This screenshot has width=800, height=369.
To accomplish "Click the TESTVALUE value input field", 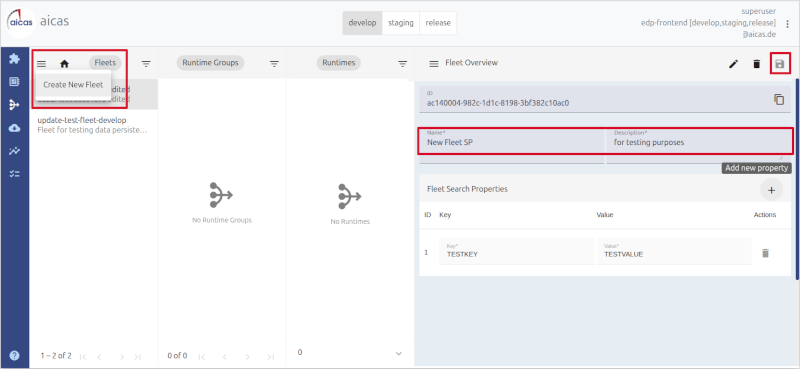I will click(674, 251).
